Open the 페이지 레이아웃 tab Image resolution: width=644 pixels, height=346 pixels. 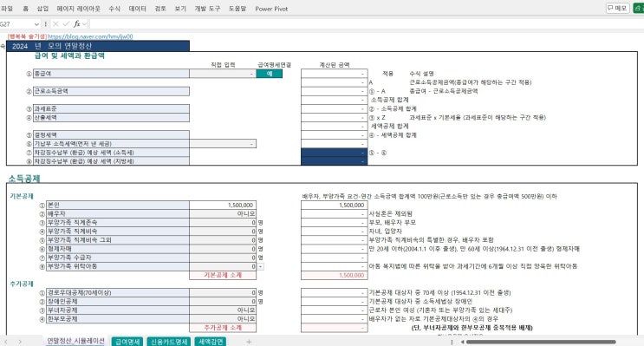(x=79, y=8)
